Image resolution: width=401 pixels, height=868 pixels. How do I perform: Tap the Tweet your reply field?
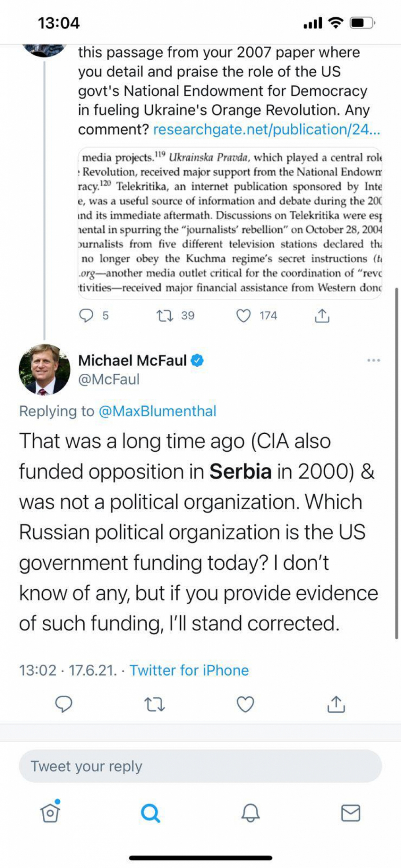pyautogui.click(x=200, y=766)
